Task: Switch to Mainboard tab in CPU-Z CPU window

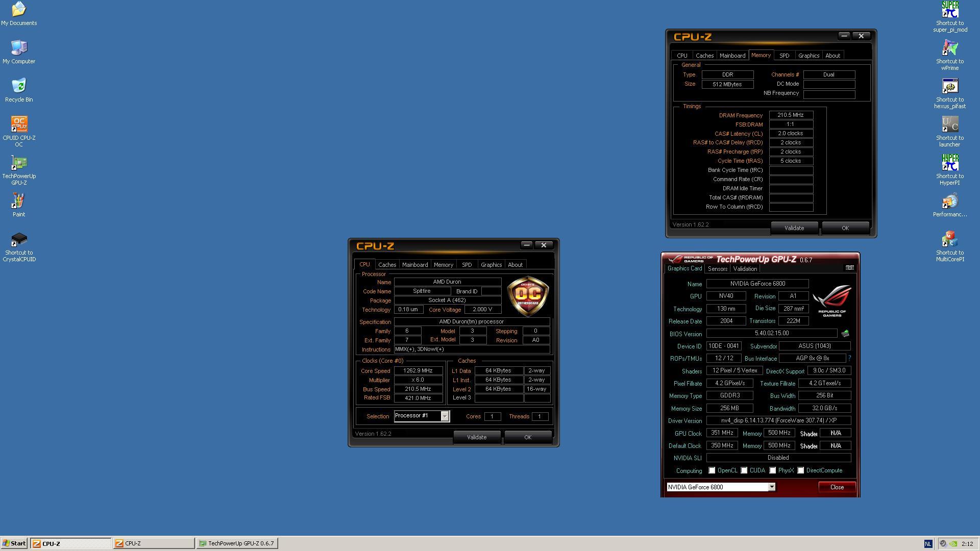Action: coord(414,265)
